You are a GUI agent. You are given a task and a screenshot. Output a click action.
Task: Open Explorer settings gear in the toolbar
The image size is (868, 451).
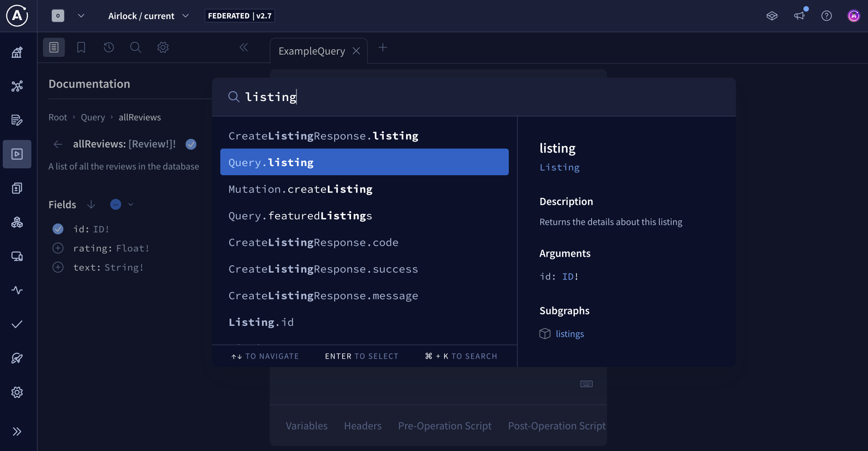[163, 47]
